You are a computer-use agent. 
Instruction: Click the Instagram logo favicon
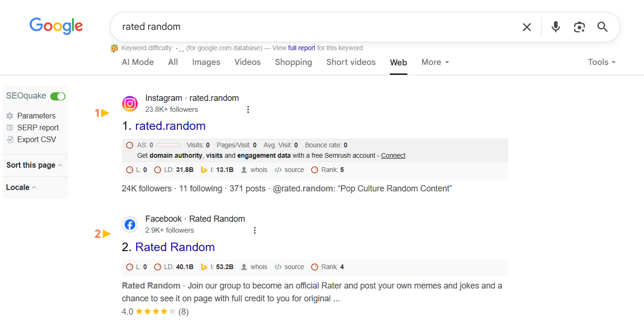(130, 104)
